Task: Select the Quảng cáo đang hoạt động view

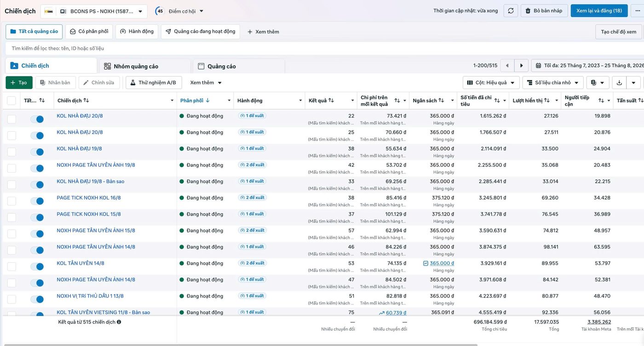Action: click(200, 31)
